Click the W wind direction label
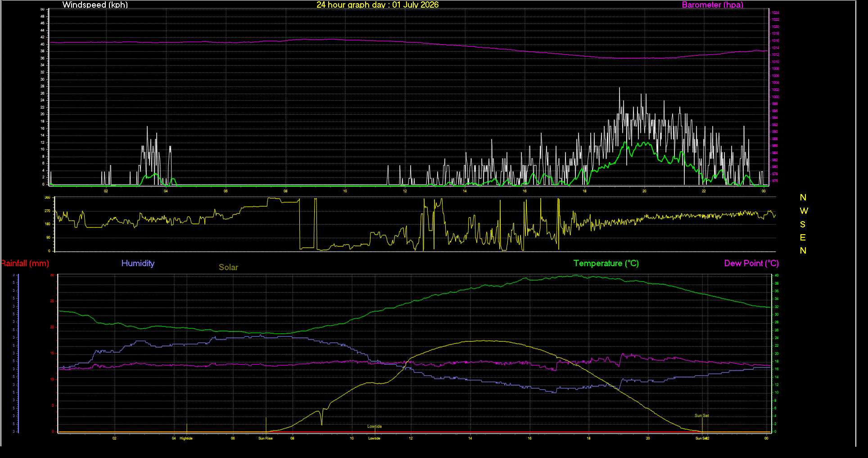 click(x=804, y=211)
